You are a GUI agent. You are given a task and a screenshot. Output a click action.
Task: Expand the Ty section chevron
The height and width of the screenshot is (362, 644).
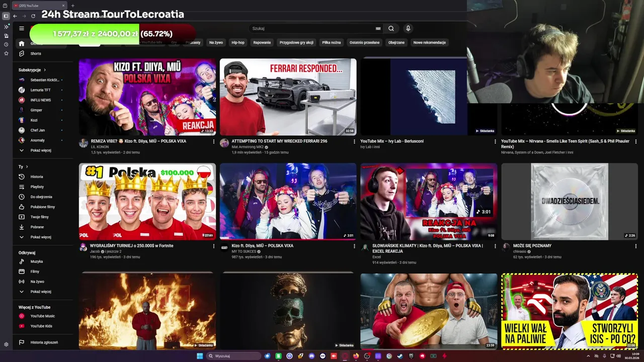[x=27, y=166]
